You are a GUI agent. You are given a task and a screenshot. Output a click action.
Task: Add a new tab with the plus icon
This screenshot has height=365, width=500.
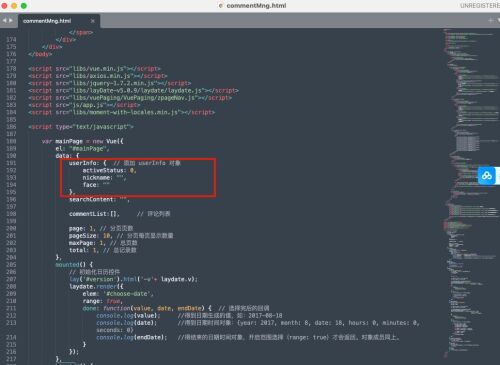point(491,21)
